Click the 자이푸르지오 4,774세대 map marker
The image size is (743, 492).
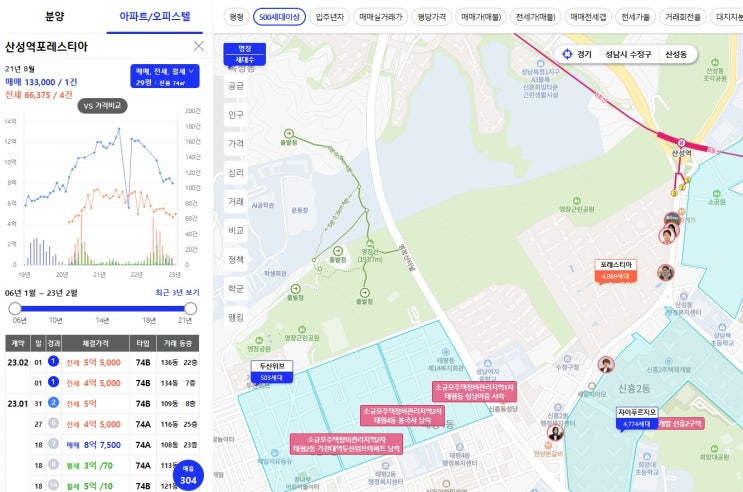point(636,419)
